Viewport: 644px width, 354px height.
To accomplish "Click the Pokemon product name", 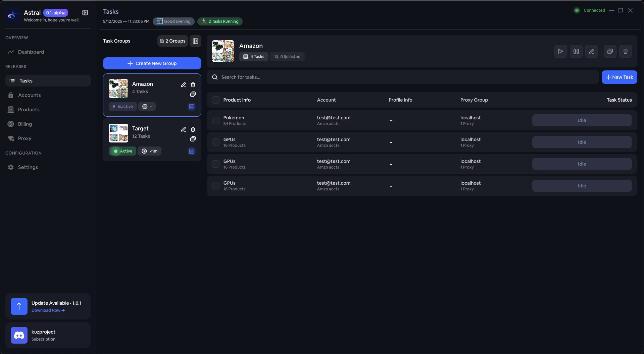I will [x=234, y=118].
